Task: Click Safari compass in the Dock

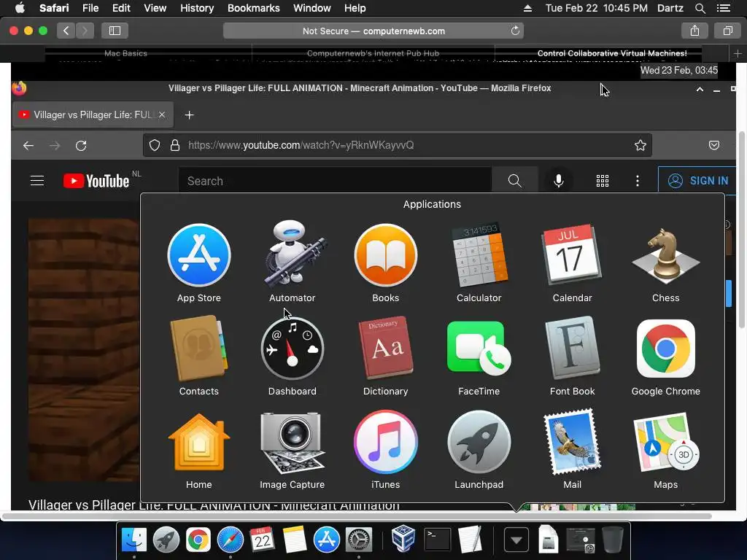Action: (x=230, y=540)
